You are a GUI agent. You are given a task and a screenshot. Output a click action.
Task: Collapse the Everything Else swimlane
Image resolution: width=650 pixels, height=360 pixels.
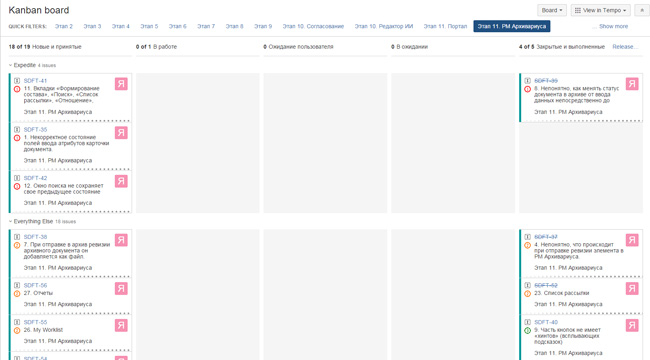10,221
